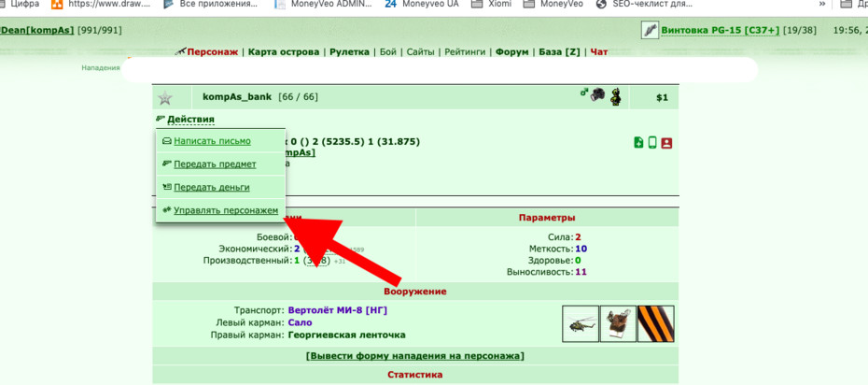Open the Рейтинги navigation link
Screen dimensions: 868x385
tap(465, 52)
